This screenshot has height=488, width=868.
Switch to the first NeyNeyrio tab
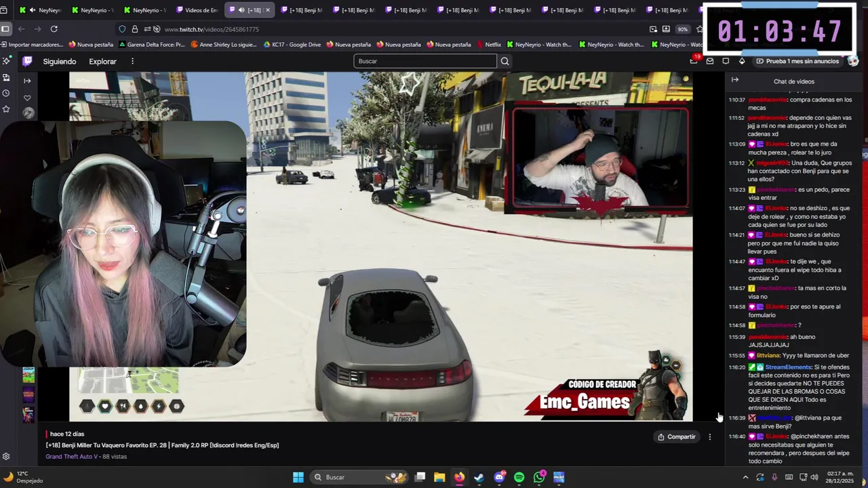tap(39, 10)
